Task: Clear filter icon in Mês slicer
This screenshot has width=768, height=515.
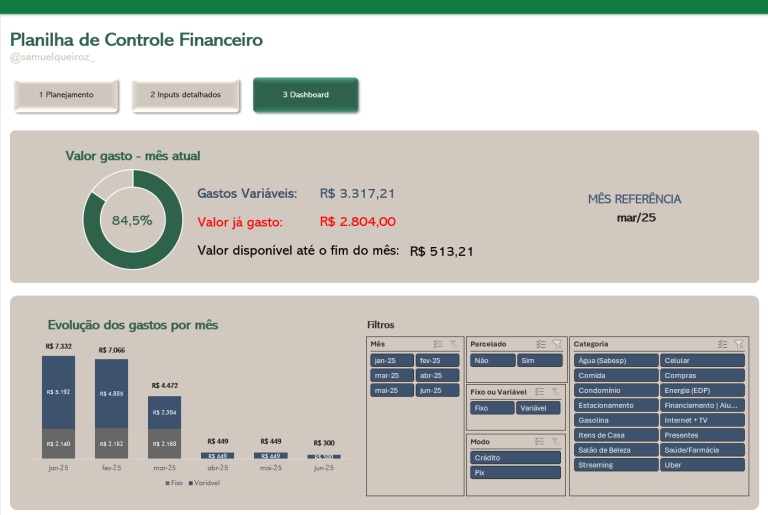Action: [x=453, y=344]
